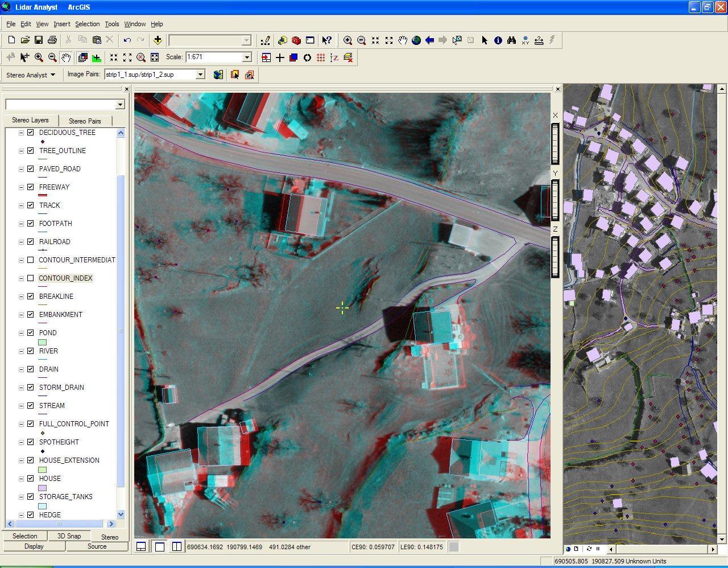Open the red ArcToolbox icon
The width and height of the screenshot is (728, 568).
tap(296, 40)
